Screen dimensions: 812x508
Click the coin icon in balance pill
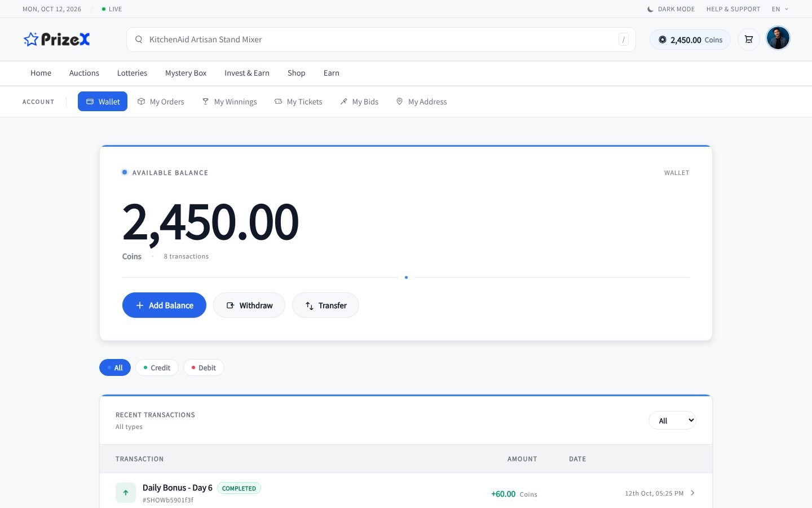(663, 40)
